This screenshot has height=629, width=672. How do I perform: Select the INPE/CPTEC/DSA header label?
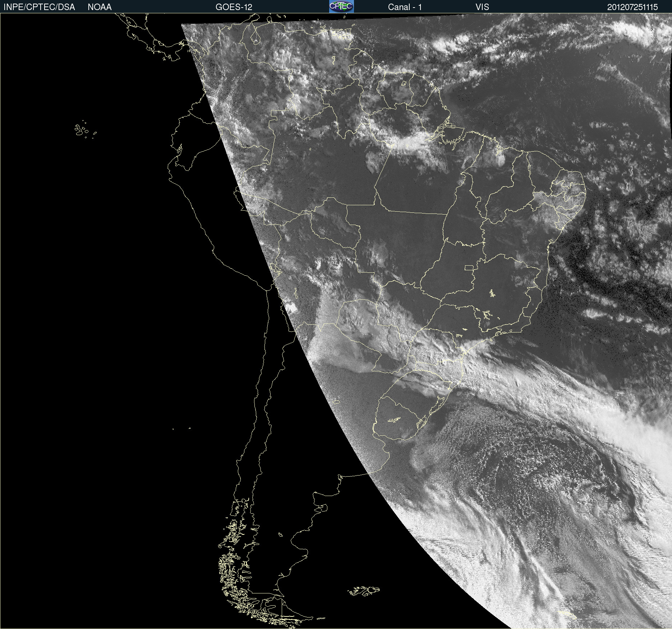[39, 7]
